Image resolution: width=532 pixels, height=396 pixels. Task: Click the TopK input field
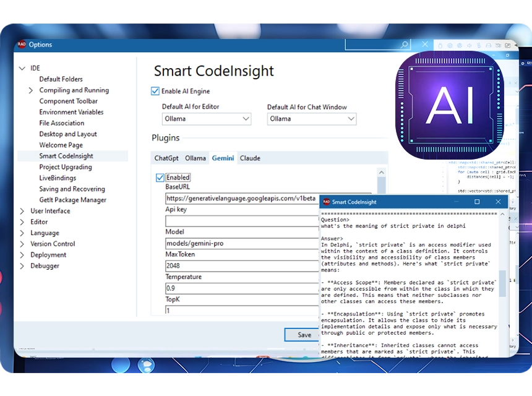pyautogui.click(x=242, y=310)
